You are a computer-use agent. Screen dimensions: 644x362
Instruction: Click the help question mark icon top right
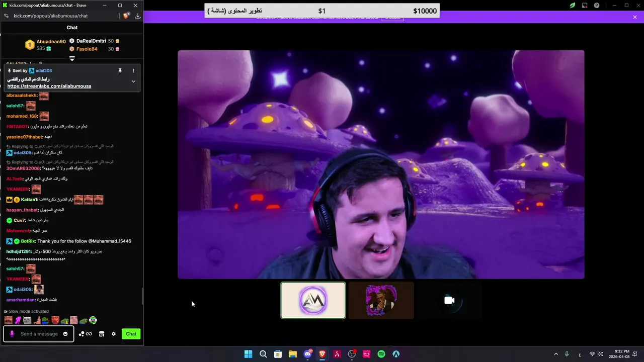click(597, 6)
